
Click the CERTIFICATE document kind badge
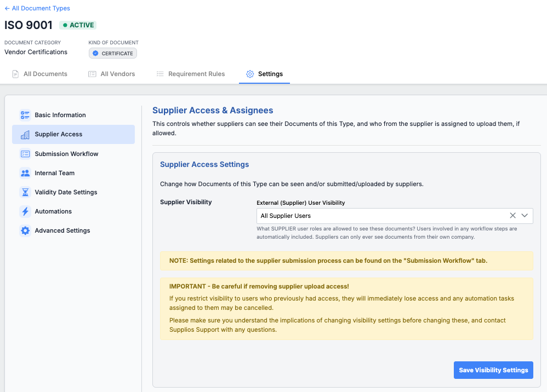[x=113, y=53]
